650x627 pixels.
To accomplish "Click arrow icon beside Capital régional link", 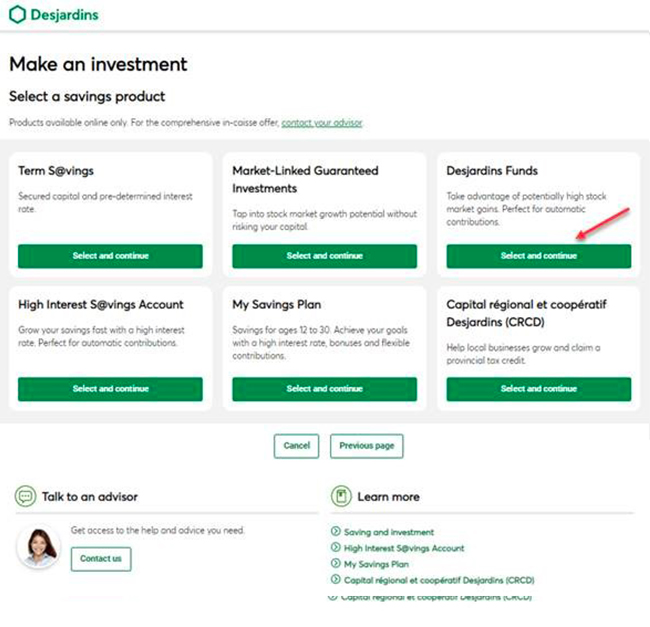I will [335, 580].
